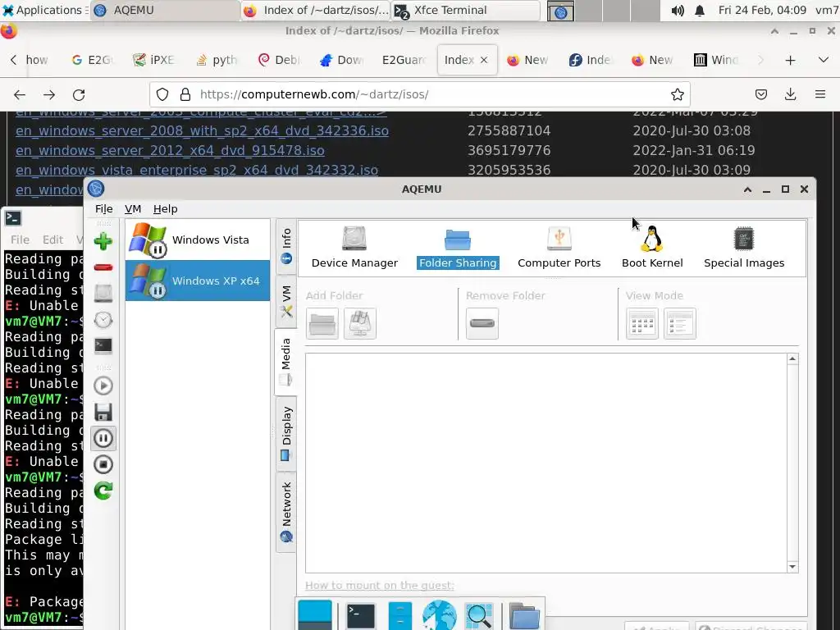Click the Add Folder network share icon
This screenshot has width=840, height=630.
[360, 323]
